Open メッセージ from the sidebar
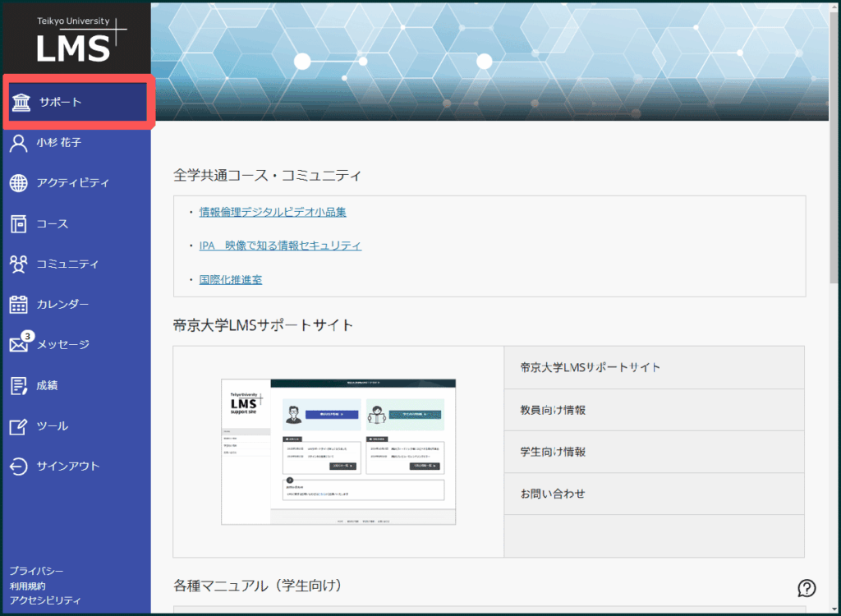The width and height of the screenshot is (841, 616). (76, 344)
